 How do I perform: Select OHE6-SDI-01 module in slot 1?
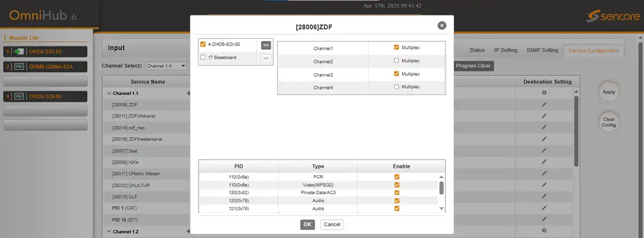pos(46,52)
